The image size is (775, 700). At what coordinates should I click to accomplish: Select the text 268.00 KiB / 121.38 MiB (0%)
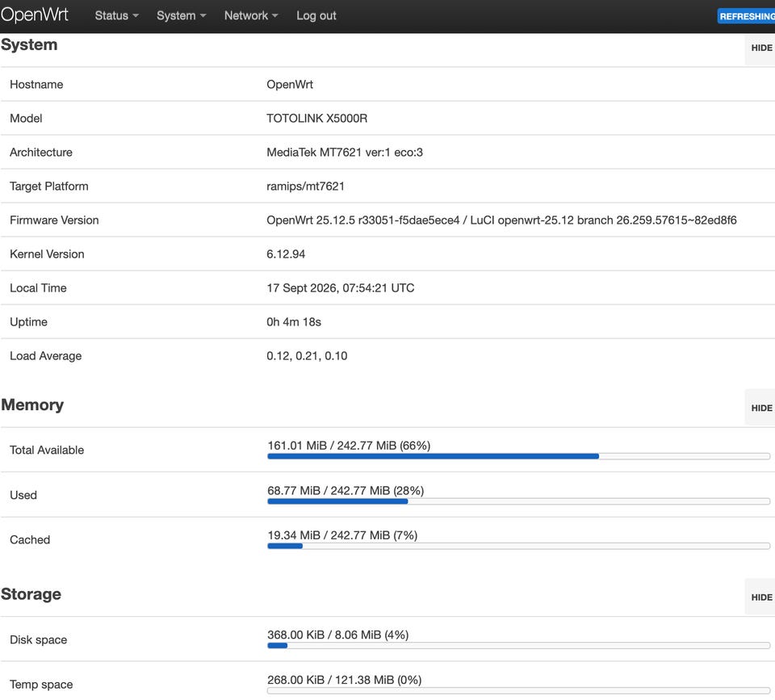tap(345, 680)
